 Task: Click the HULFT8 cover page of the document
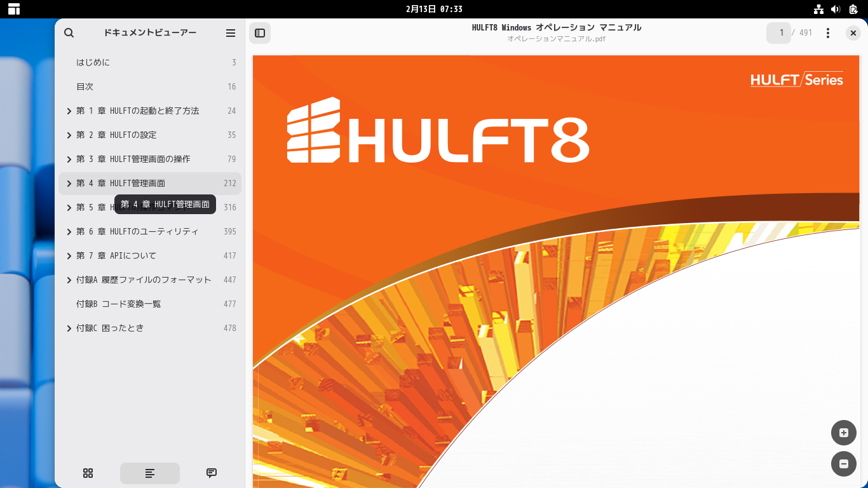(x=556, y=271)
